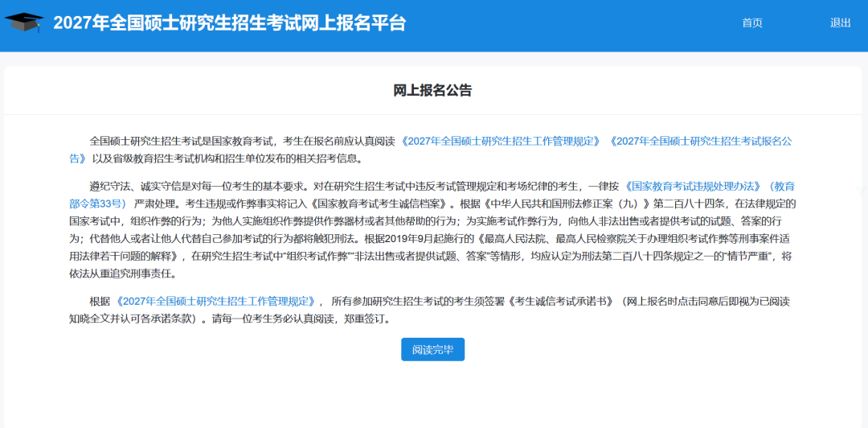Click the graduation cap logo icon
868x428 pixels.
24,23
